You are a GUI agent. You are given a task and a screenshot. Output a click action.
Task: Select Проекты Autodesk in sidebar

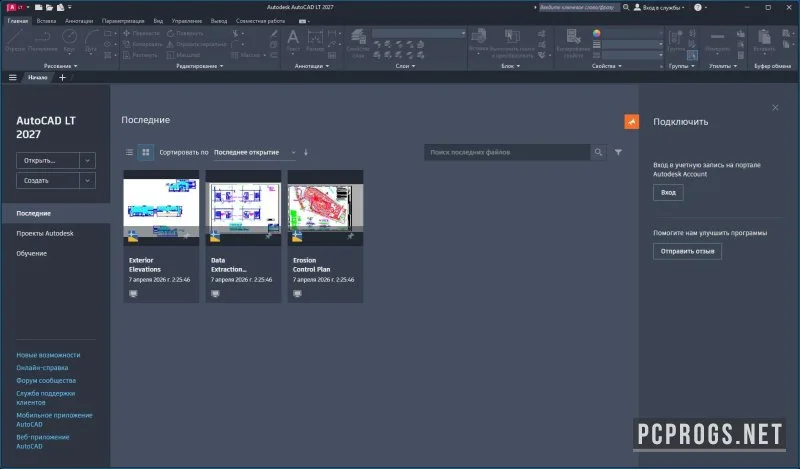point(45,233)
